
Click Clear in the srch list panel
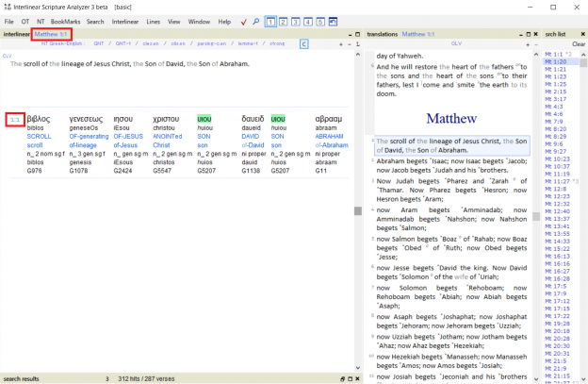pos(579,44)
